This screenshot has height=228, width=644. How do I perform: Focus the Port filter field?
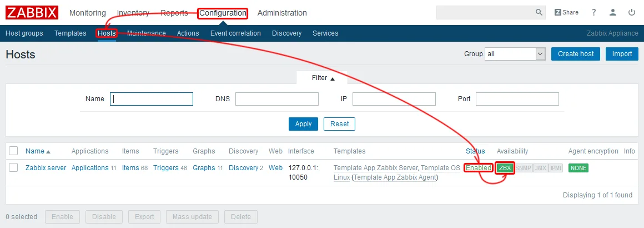(x=517, y=99)
